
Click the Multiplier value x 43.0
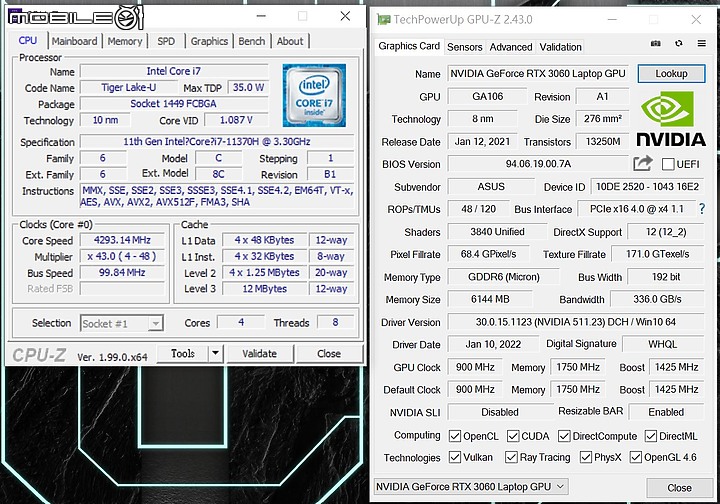coord(122,256)
